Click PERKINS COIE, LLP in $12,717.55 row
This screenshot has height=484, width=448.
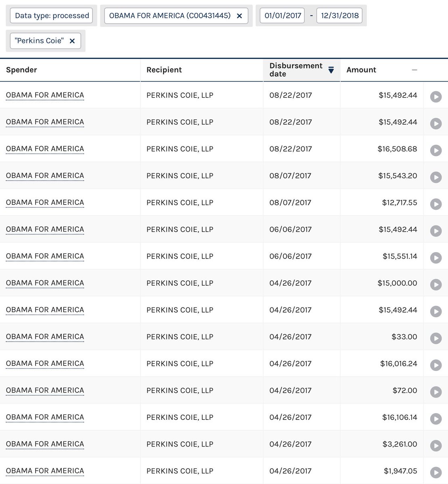click(x=180, y=202)
